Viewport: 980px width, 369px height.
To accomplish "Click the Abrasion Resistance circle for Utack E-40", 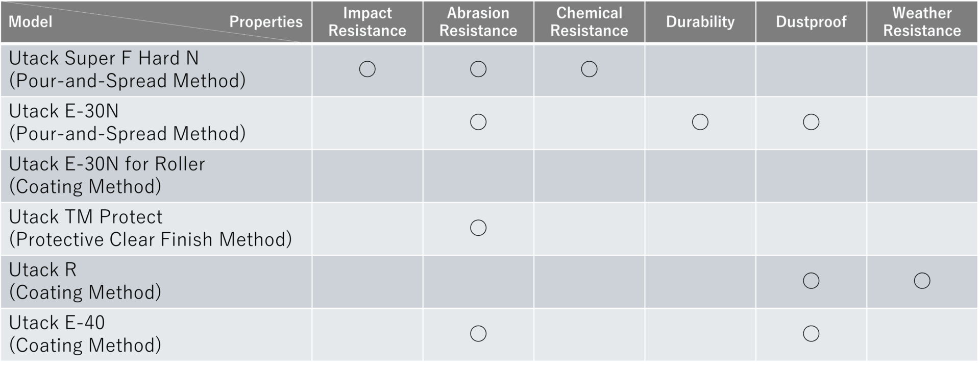I will [x=478, y=334].
